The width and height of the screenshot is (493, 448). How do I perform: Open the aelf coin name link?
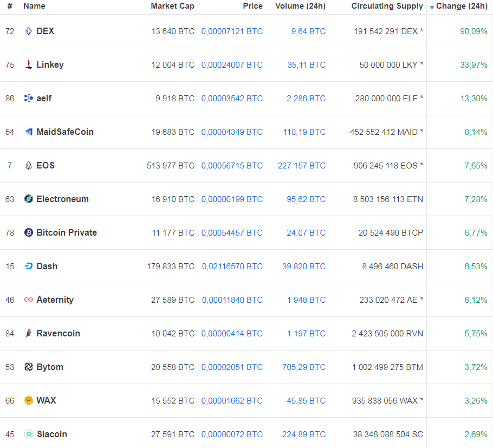point(44,99)
